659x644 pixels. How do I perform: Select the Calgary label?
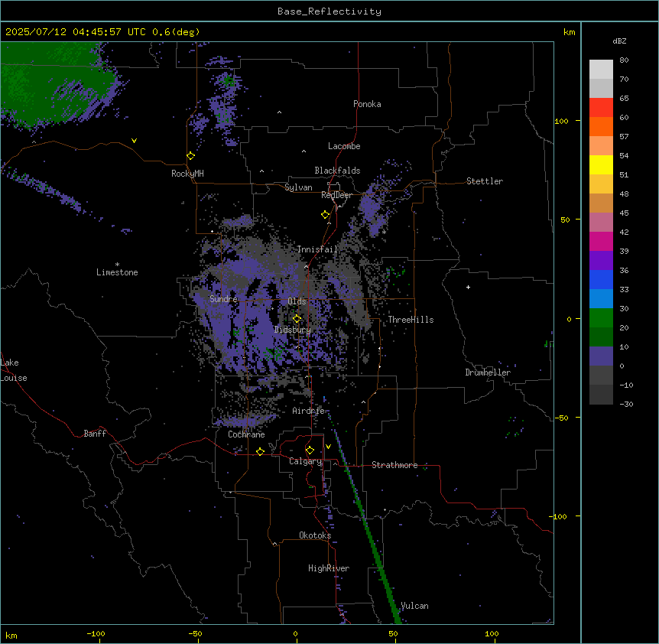click(x=306, y=461)
